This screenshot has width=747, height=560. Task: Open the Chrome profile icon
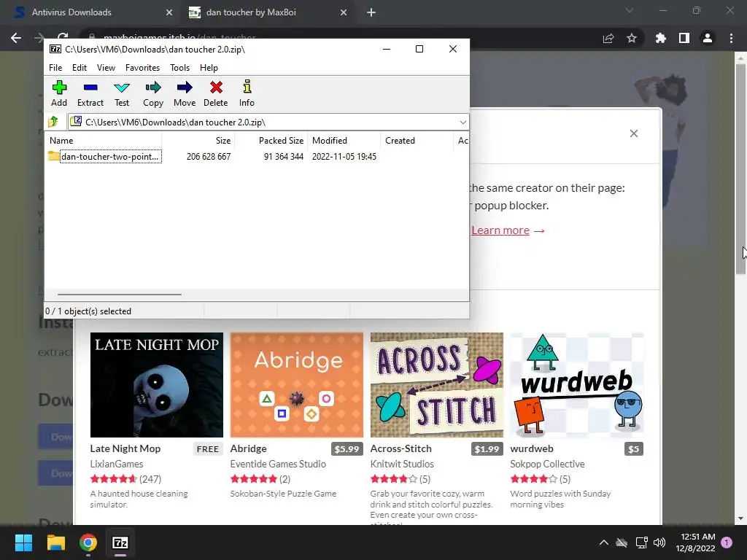708,38
